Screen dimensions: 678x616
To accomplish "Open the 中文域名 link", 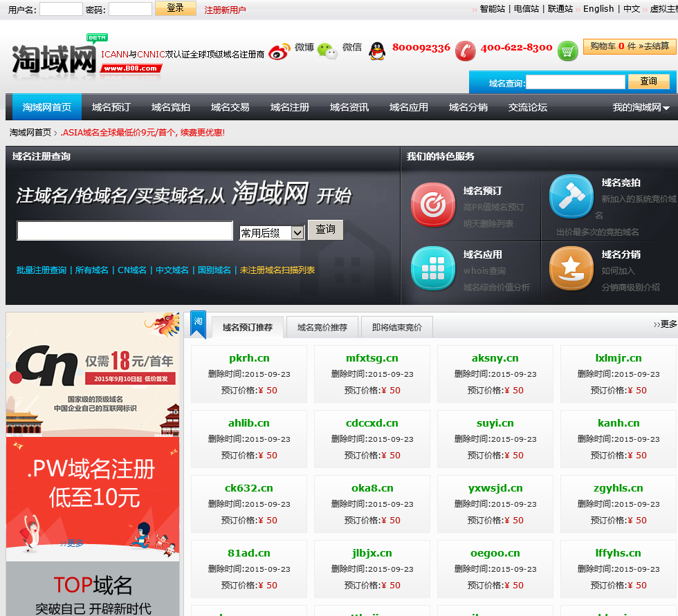I will [x=172, y=270].
